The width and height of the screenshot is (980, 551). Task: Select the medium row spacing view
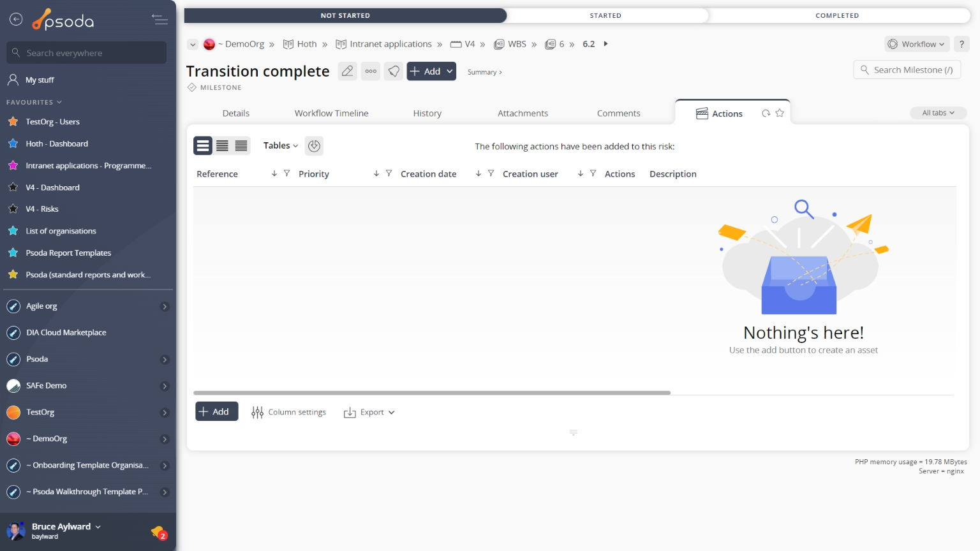pyautogui.click(x=222, y=146)
